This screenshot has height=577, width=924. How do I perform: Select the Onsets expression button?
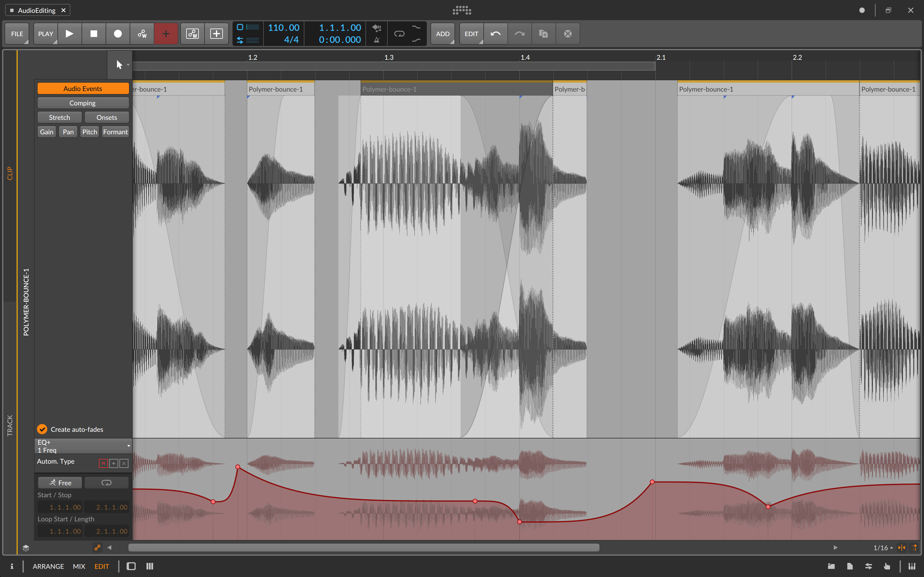(106, 118)
